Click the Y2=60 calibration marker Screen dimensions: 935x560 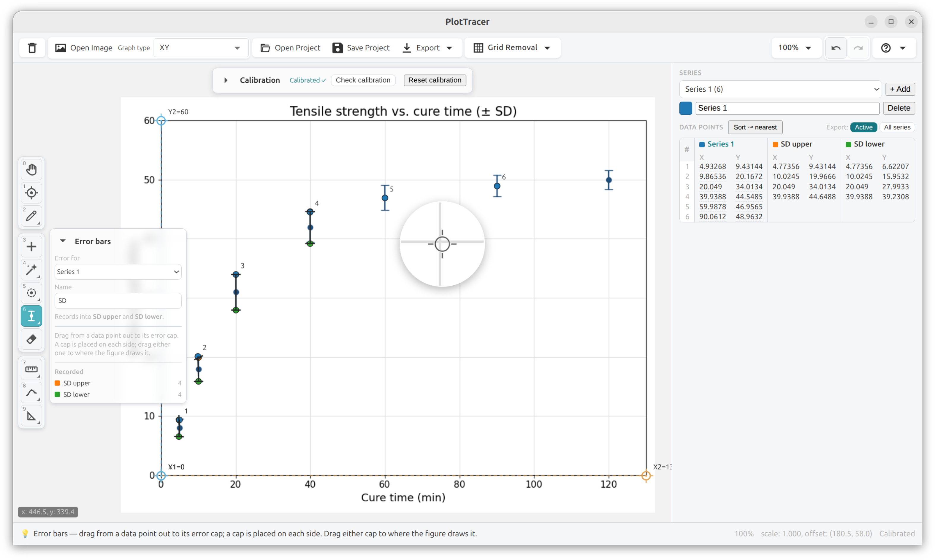(161, 121)
